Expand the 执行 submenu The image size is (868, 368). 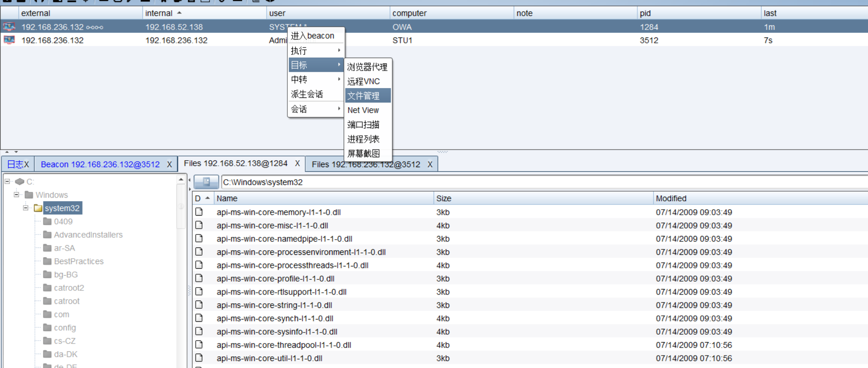click(x=316, y=50)
